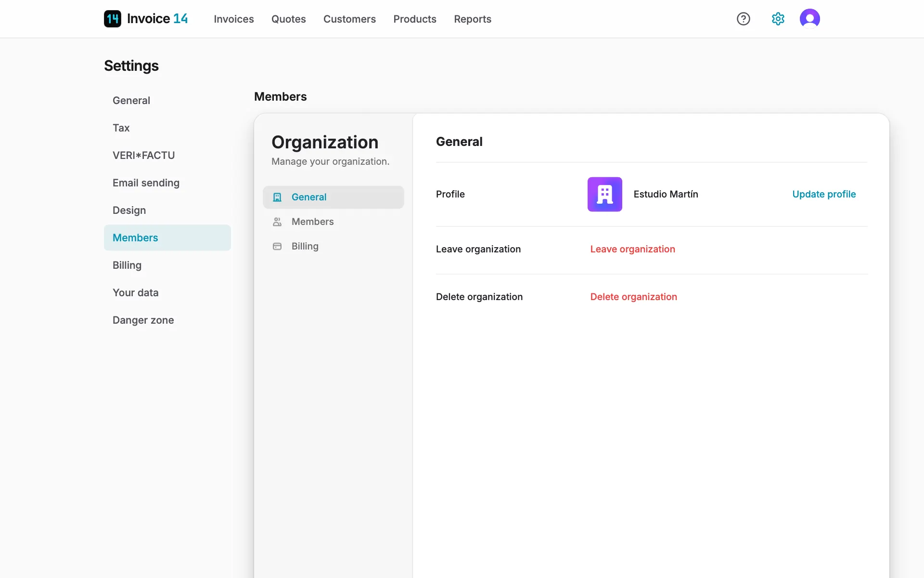
Task: Click the building icon beside General
Action: pyautogui.click(x=277, y=197)
